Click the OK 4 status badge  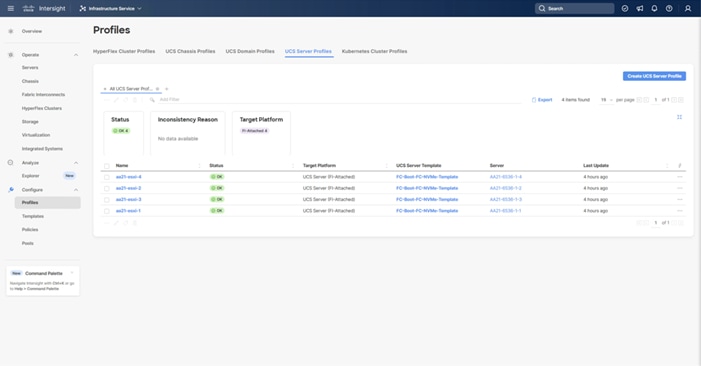click(121, 131)
